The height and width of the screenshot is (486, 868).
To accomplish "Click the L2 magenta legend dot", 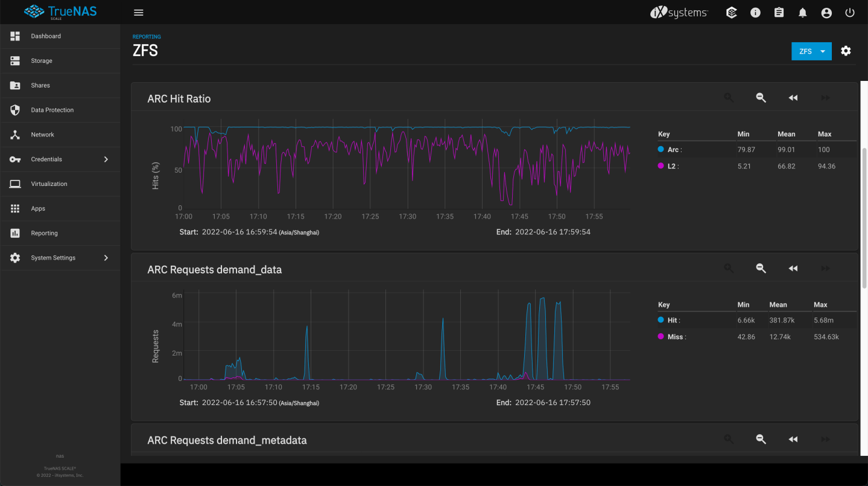I will 661,166.
